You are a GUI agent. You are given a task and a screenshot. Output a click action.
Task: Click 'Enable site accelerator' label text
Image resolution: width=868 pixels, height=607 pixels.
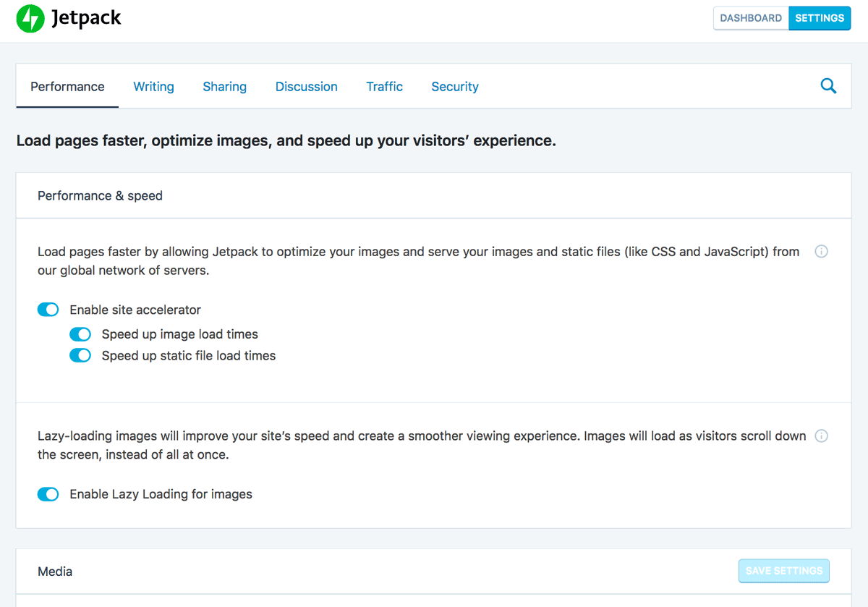pyautogui.click(x=135, y=310)
